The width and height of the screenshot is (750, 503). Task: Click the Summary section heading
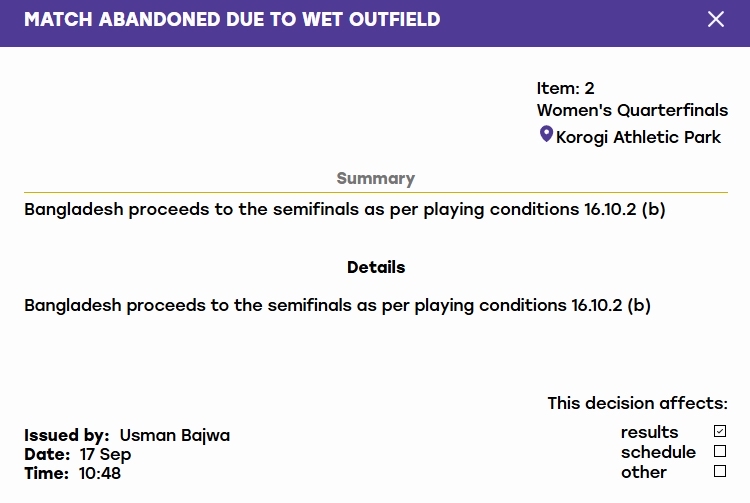(375, 178)
